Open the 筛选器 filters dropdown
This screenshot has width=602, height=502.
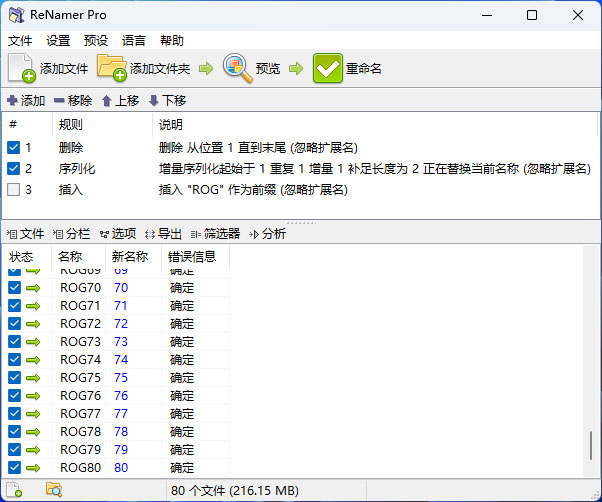(x=215, y=233)
